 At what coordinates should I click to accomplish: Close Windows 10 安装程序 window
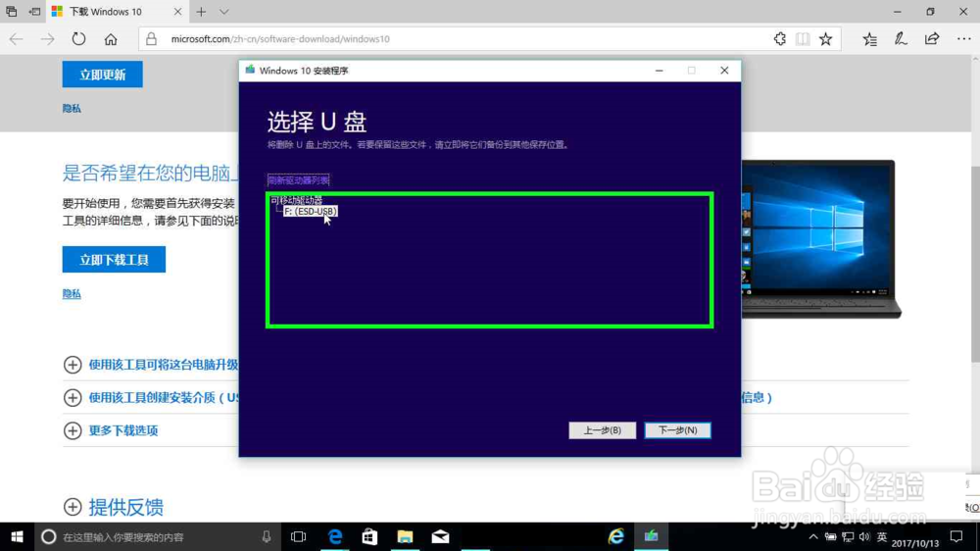click(724, 71)
